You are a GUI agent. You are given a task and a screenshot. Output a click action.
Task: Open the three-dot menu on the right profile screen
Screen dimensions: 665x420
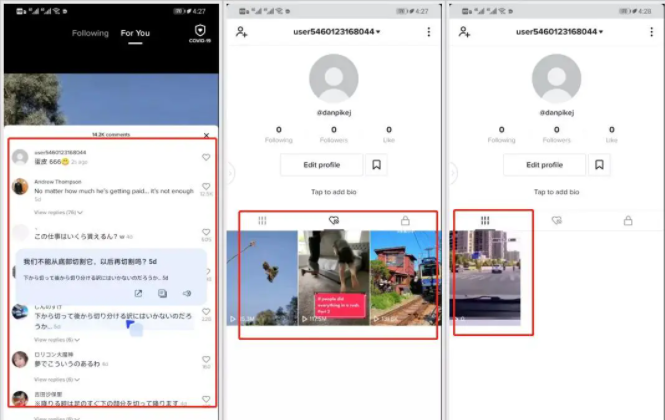click(651, 32)
